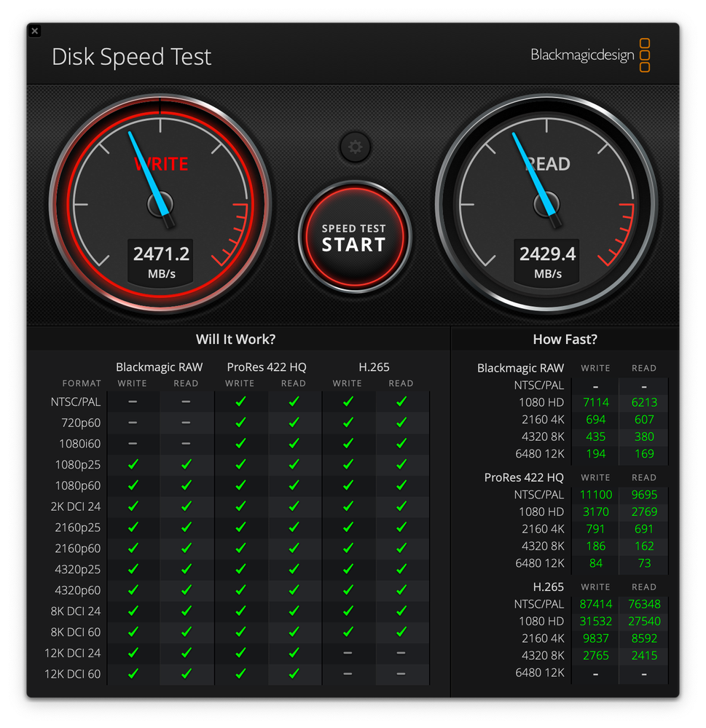Click H.265 4320 8K read value 2415
This screenshot has width=706, height=728.
644,656
